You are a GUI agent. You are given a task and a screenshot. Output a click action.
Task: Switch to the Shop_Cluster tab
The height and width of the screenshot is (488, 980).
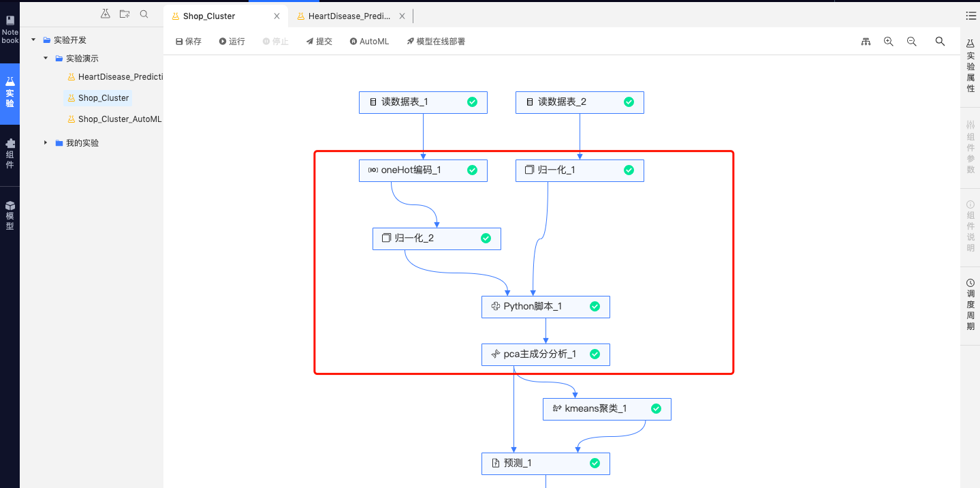point(209,16)
